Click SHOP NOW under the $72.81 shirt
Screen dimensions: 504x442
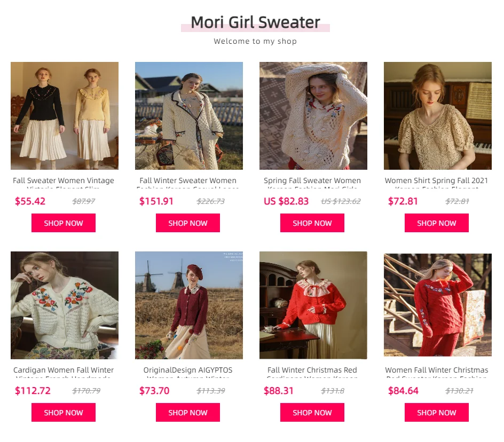(437, 223)
